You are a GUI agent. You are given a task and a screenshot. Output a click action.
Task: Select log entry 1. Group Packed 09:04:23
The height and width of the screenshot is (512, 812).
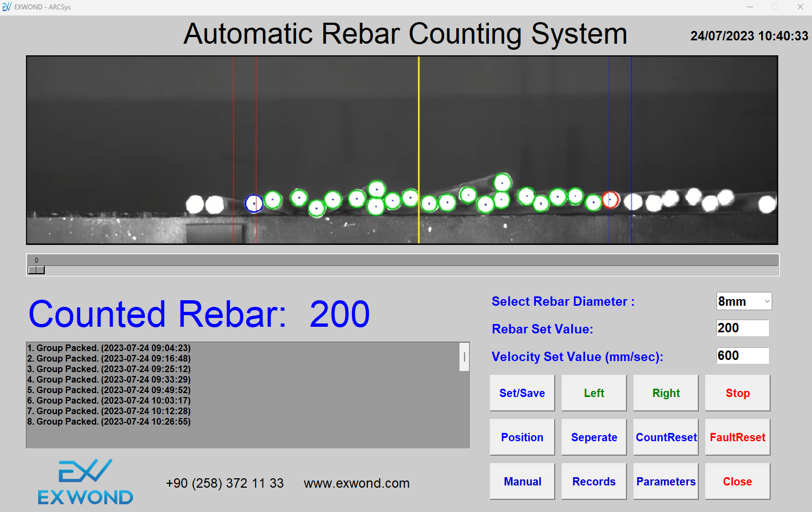[x=109, y=348]
